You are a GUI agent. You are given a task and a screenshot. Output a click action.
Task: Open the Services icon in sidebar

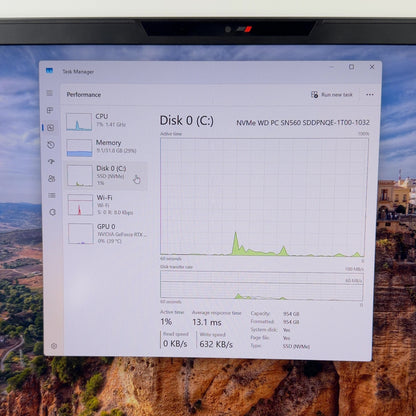pos(52,212)
